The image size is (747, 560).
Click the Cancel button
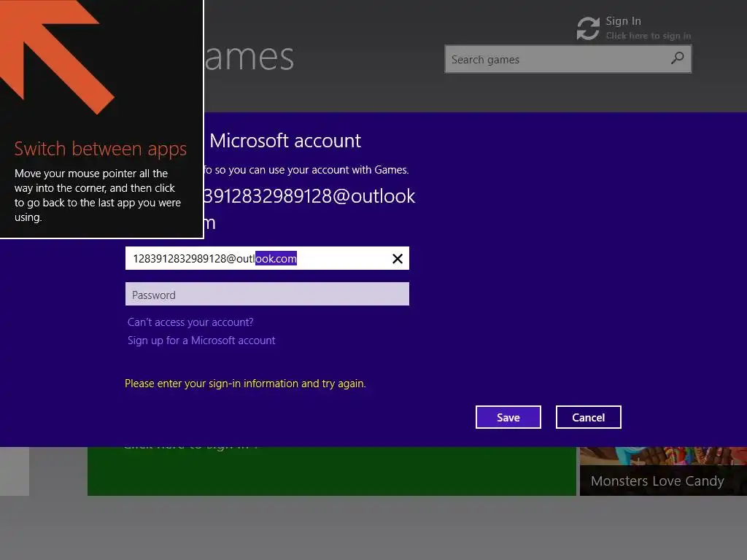[x=589, y=417]
